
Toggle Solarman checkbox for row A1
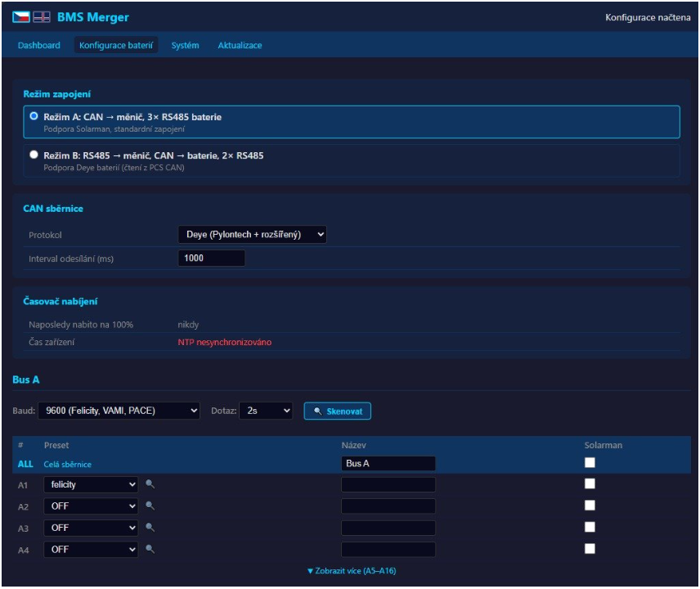coord(590,483)
